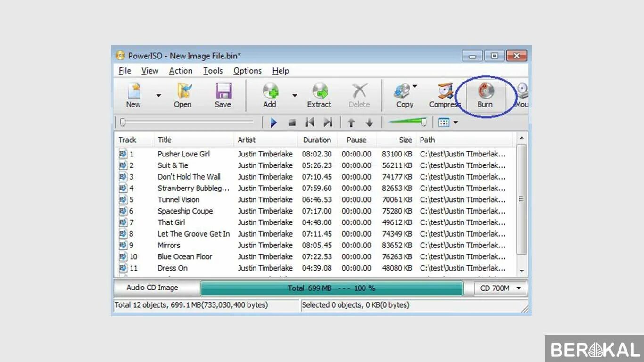Select the Let The Groove Get In track
644x362 pixels.
coord(194,234)
